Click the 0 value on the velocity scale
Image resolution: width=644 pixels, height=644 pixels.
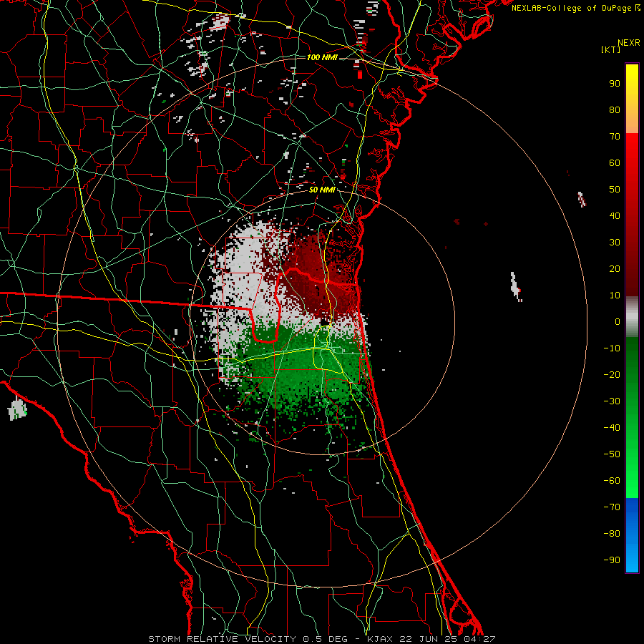[x=618, y=321]
